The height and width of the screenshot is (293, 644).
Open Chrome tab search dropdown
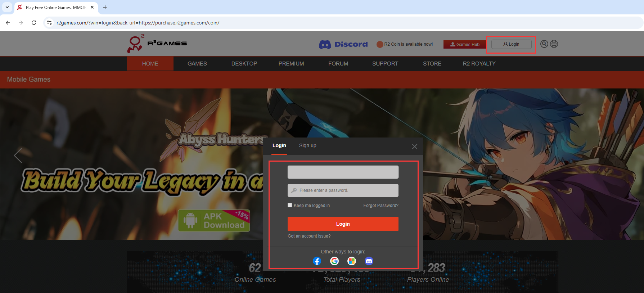pos(7,7)
